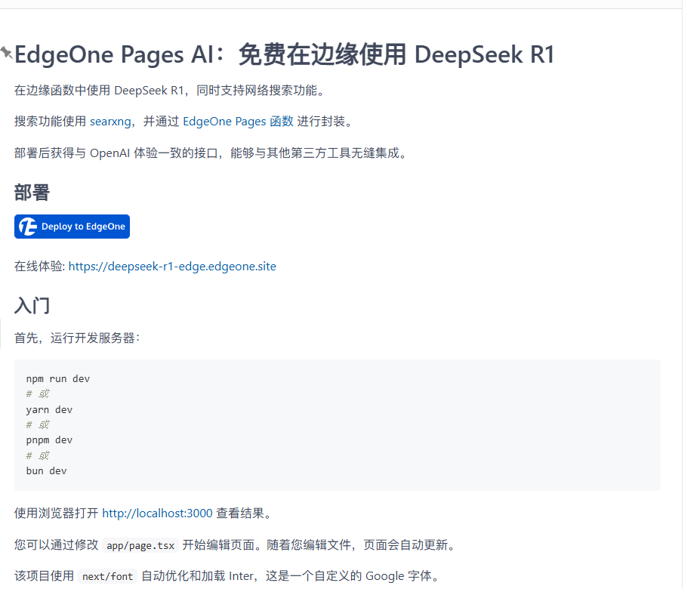Click the inline code next/font

coord(107,576)
